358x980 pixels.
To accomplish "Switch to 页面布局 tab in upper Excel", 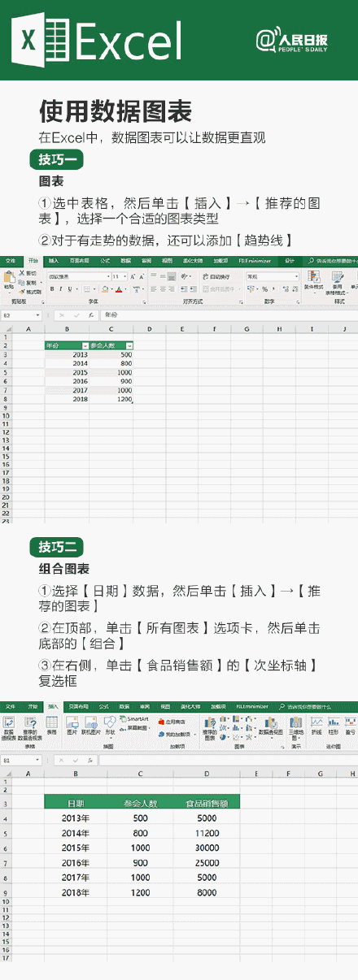I will tap(79, 260).
